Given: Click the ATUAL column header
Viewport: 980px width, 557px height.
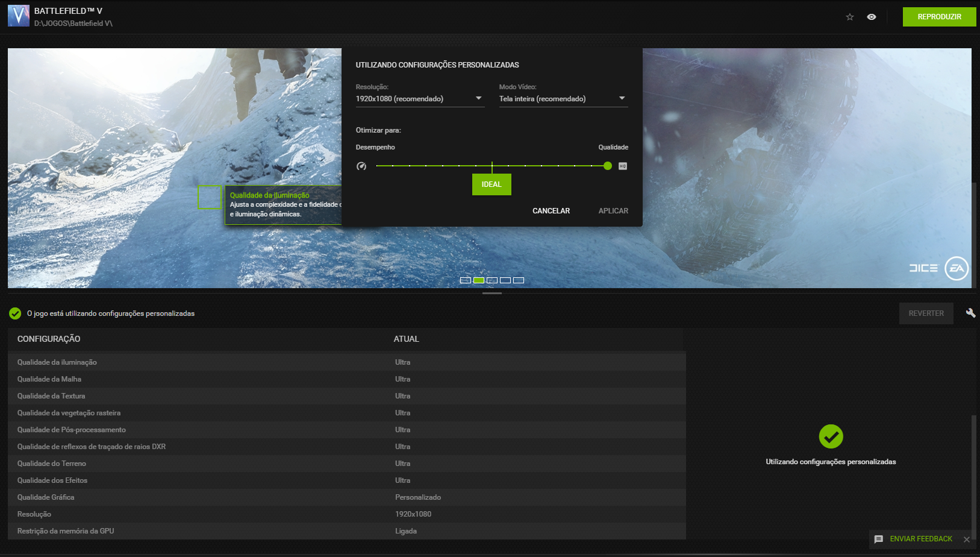Looking at the screenshot, I should (407, 339).
